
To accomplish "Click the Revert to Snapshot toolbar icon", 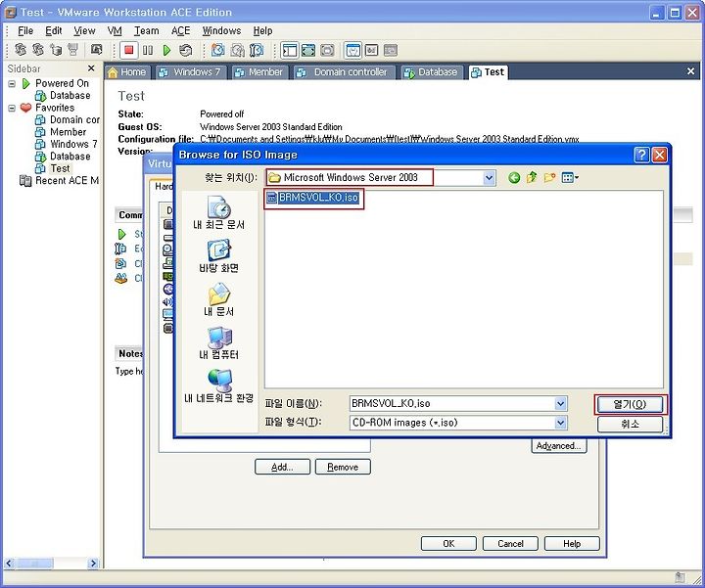I will [x=237, y=50].
